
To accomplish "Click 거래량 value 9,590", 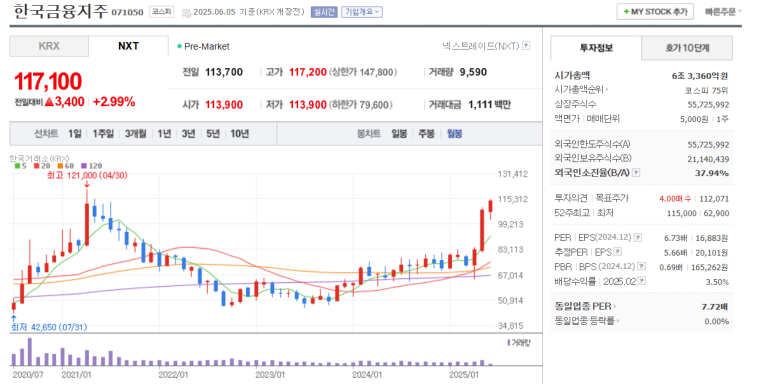I will pos(473,72).
